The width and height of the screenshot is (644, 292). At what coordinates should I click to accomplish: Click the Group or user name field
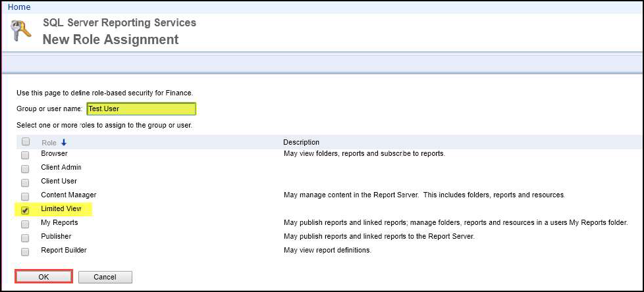[142, 109]
